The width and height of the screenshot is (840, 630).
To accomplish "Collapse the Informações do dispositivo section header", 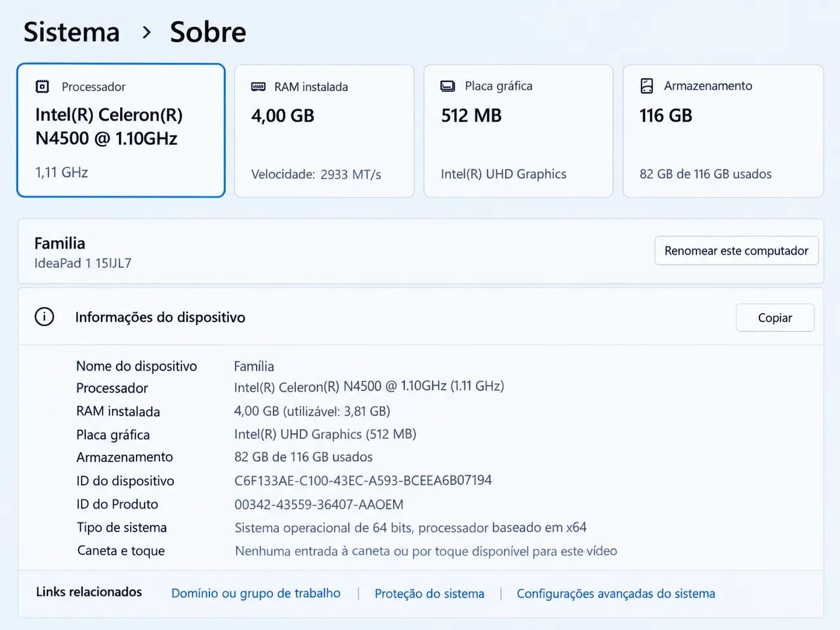I will tap(421, 317).
